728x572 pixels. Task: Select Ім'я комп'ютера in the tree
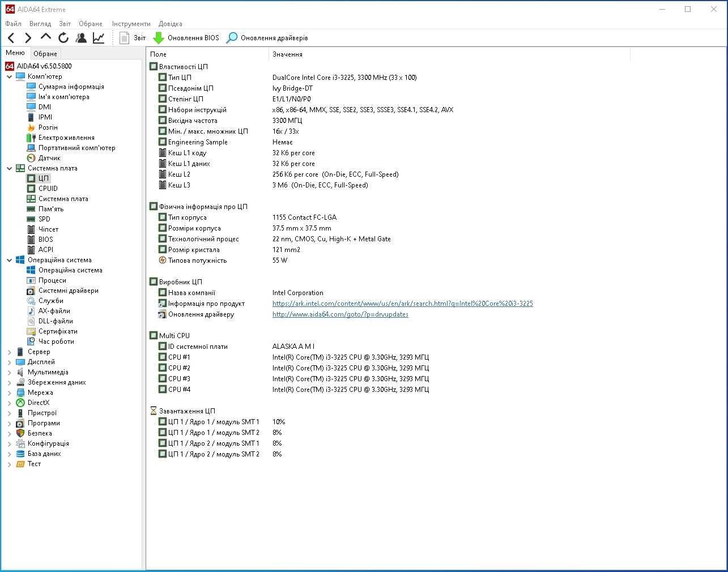[63, 97]
